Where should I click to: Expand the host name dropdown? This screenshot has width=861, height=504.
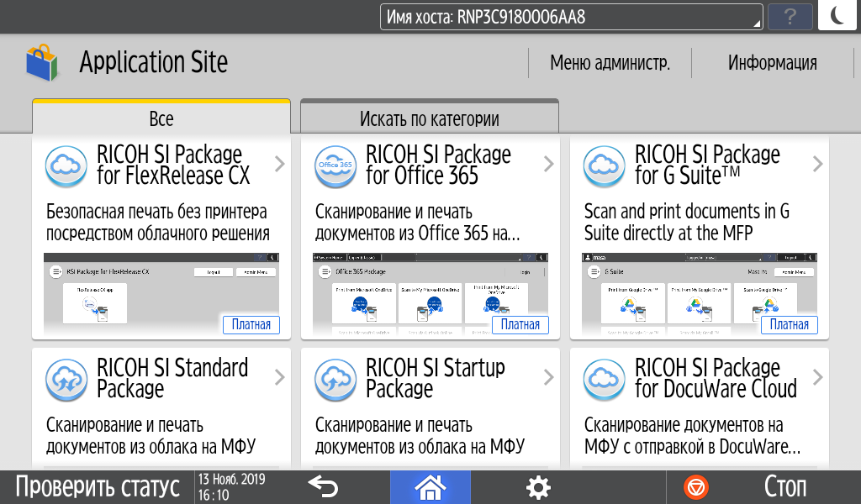[571, 17]
